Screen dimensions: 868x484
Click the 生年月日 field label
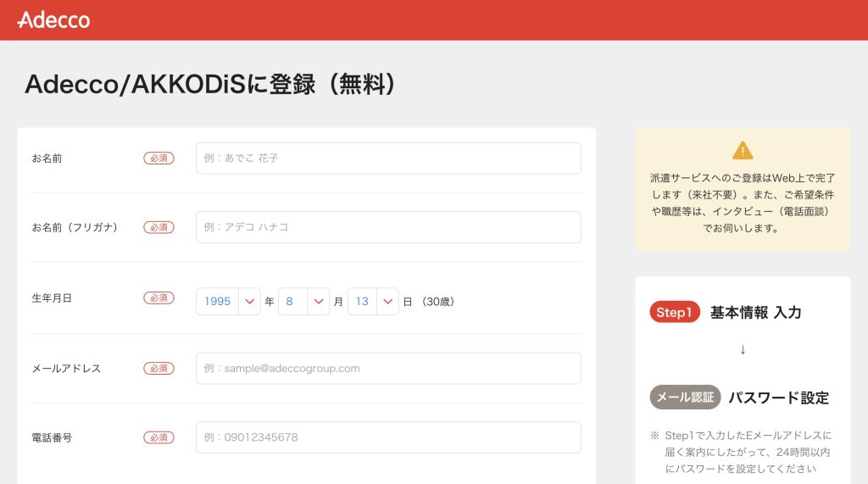52,298
